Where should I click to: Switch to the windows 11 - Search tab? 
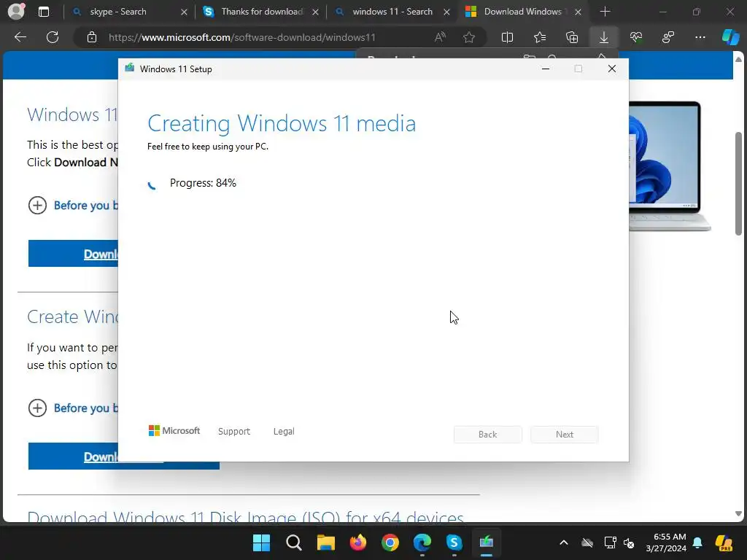[x=392, y=12]
